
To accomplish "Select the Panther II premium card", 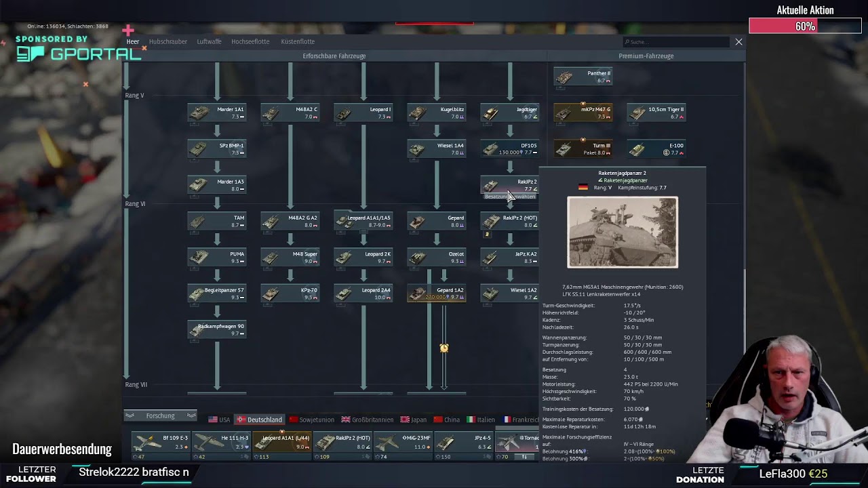I will pos(583,77).
